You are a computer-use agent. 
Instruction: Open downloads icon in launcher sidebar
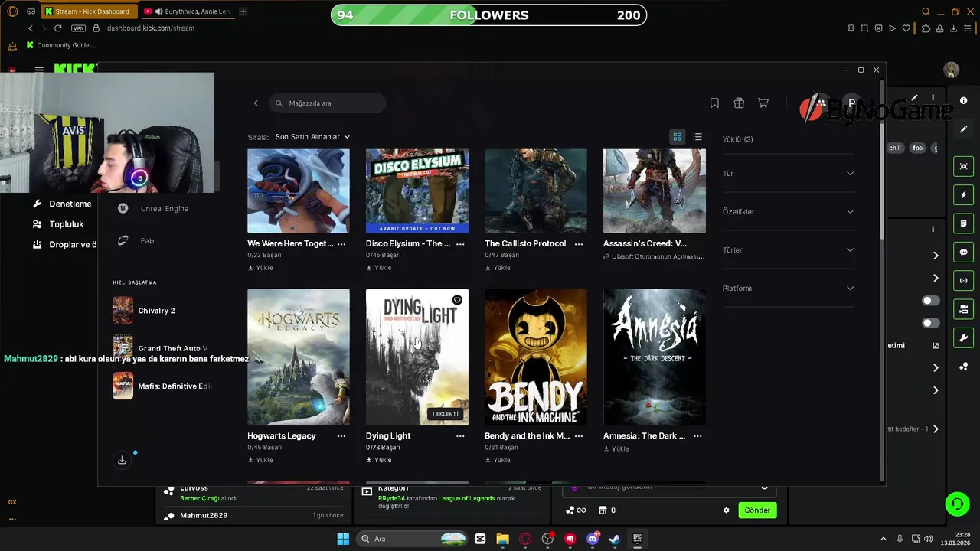click(x=122, y=460)
